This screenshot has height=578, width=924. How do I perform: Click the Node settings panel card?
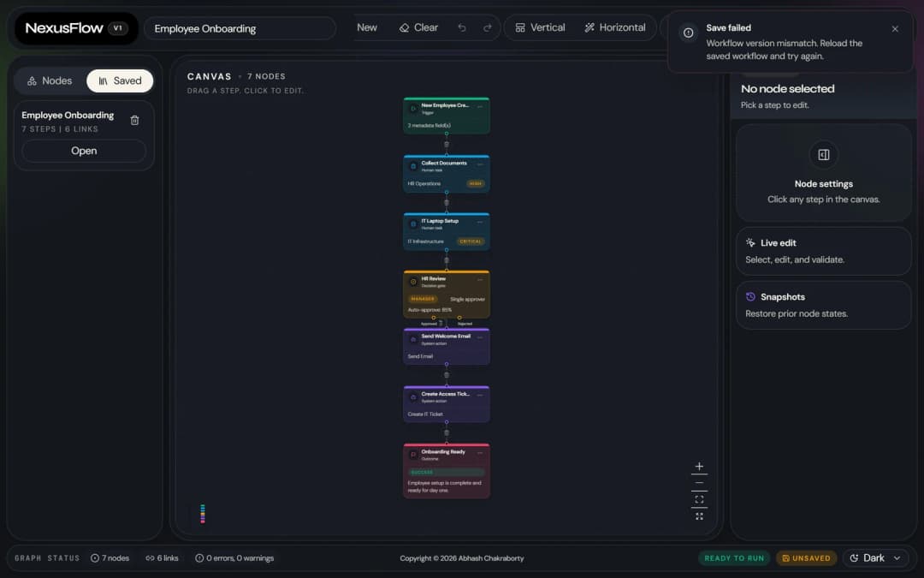click(823, 173)
